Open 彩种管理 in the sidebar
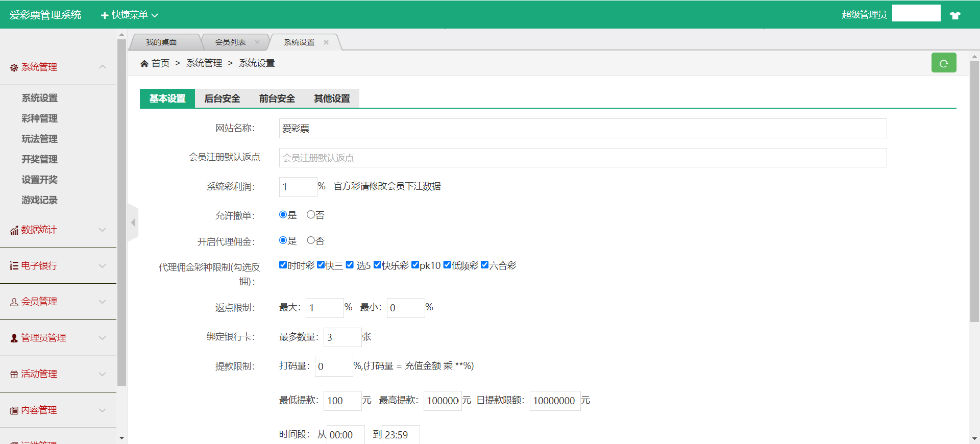The height and width of the screenshot is (444, 980). coord(39,118)
